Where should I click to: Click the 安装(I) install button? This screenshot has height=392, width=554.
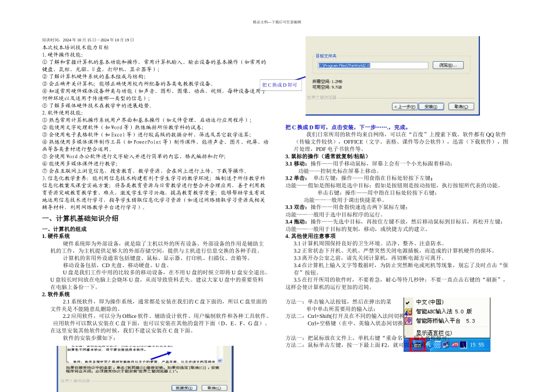(x=431, y=107)
